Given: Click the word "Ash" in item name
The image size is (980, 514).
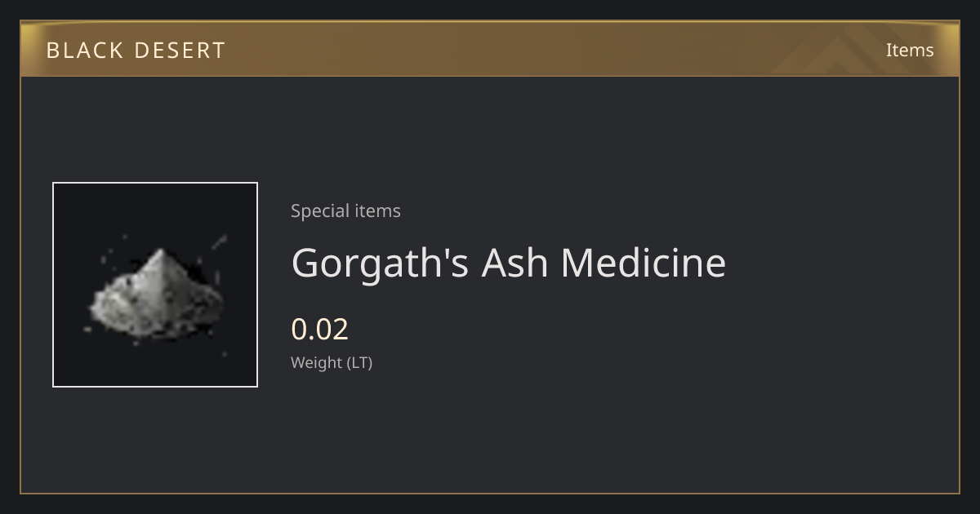Looking at the screenshot, I should [514, 263].
